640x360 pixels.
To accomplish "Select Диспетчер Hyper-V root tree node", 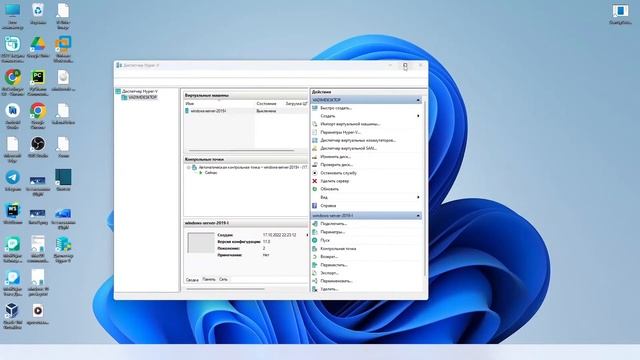I will [140, 91].
